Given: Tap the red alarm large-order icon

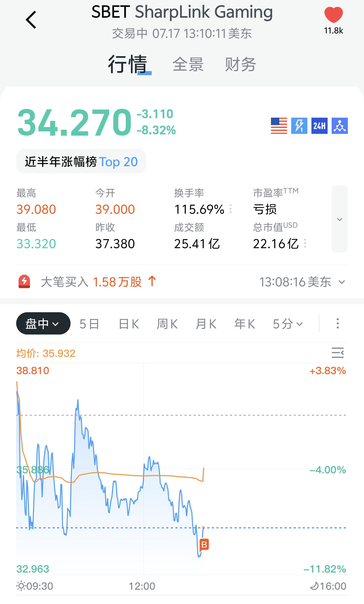Looking at the screenshot, I should [x=24, y=281].
